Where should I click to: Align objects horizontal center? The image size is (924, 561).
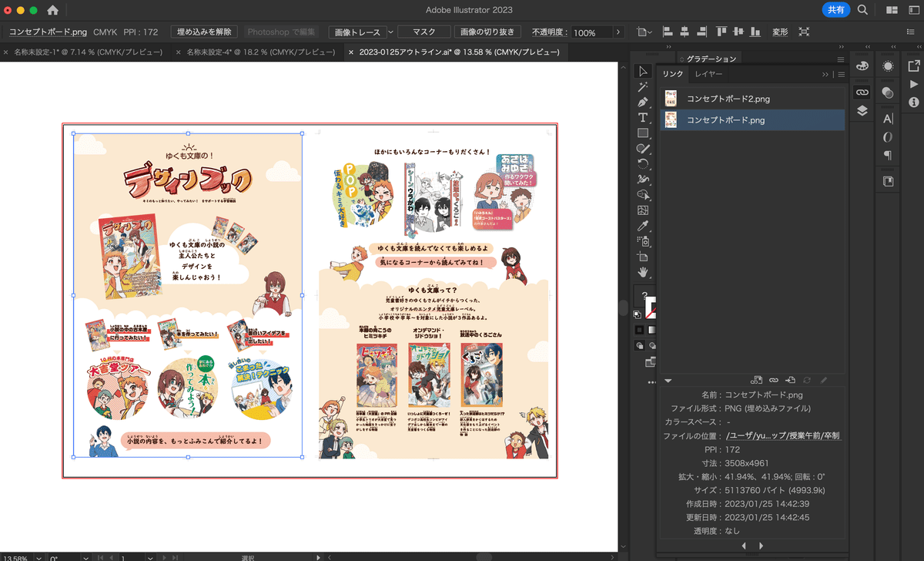[683, 32]
